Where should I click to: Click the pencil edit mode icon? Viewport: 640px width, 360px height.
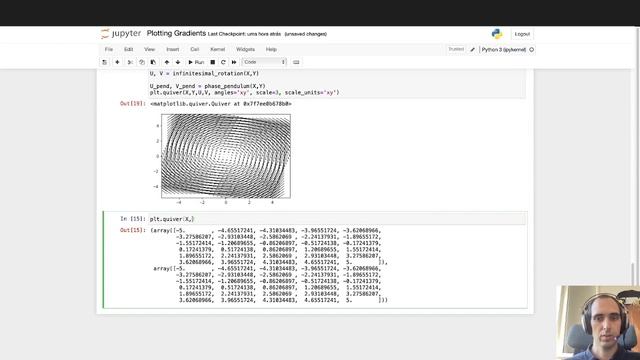[473, 50]
